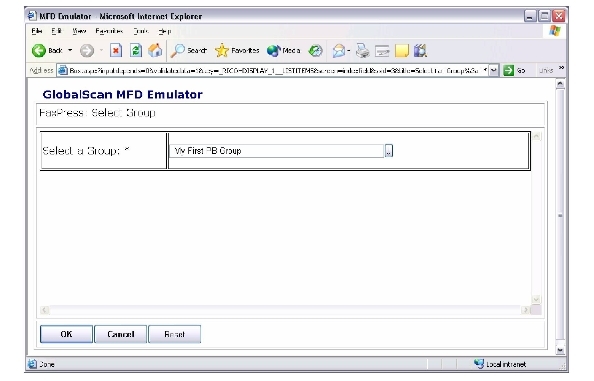Minimize the Internet Explorer window
The height and width of the screenshot is (381, 594).
(530, 16)
